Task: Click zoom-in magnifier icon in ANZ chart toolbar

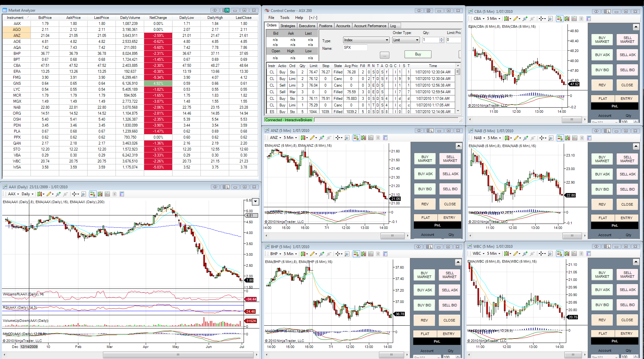Action: pos(322,138)
